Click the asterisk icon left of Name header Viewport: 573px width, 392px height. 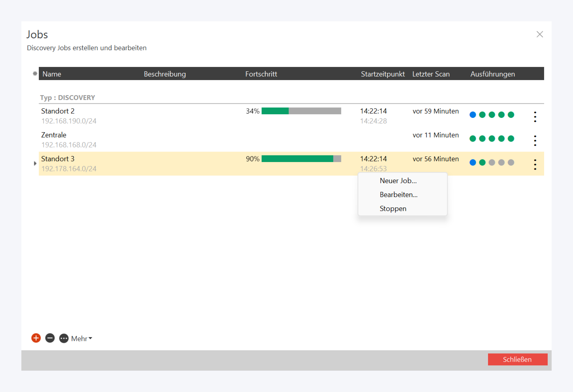[x=35, y=74]
